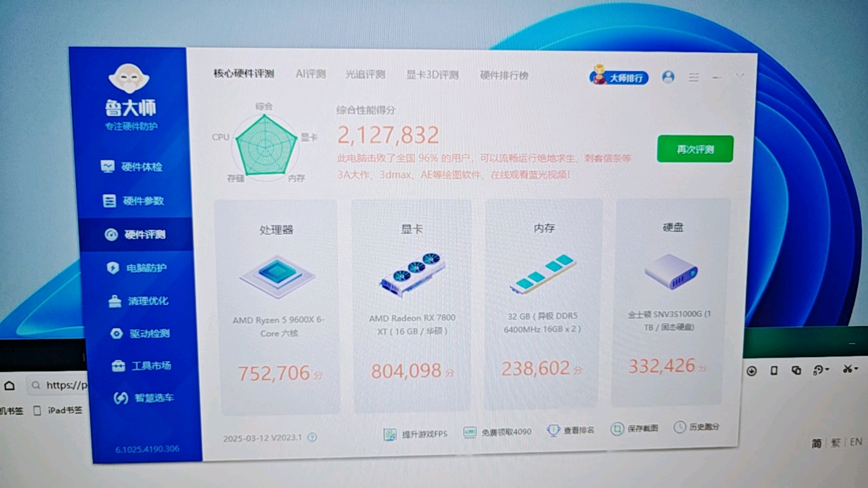Click AMD Ryzen 5 9600X text
This screenshot has width=868, height=488.
coord(279,327)
